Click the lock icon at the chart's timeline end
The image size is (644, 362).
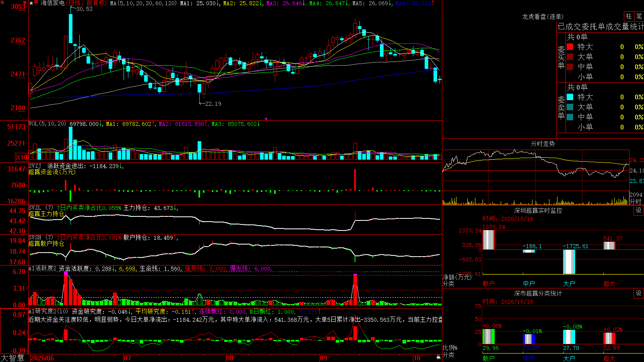[439, 357]
